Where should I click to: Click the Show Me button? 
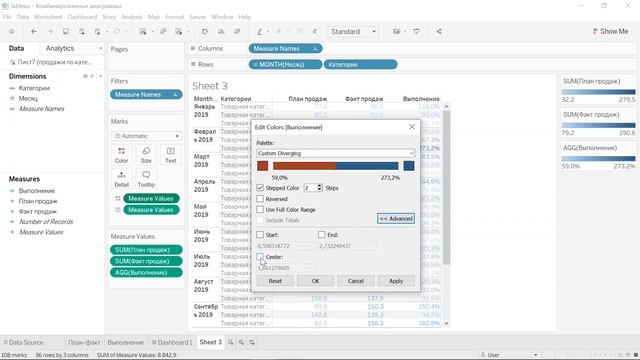(611, 31)
